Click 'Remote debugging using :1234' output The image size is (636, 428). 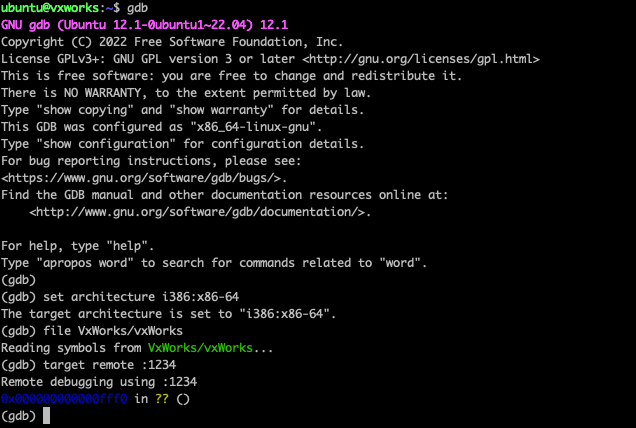point(99,382)
